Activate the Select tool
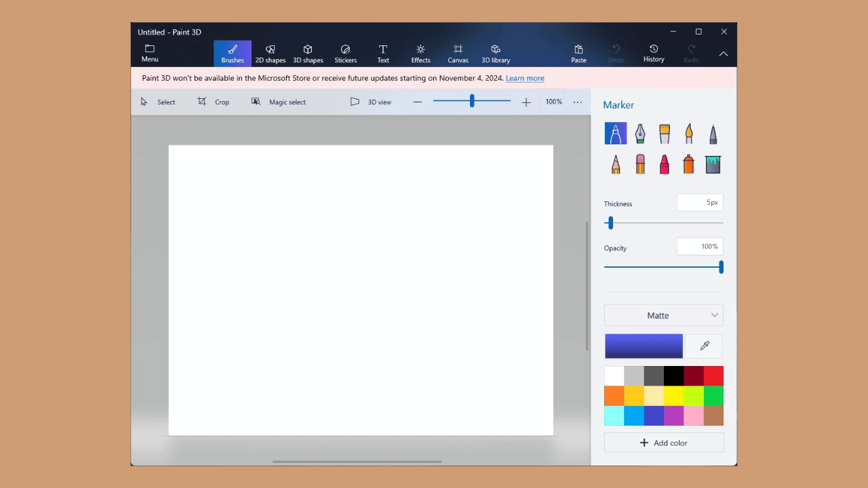This screenshot has width=868, height=488. [x=158, y=102]
